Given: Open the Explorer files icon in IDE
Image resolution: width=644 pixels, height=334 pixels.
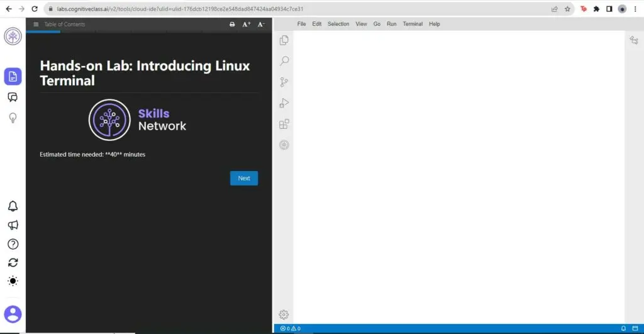Looking at the screenshot, I should pos(284,40).
